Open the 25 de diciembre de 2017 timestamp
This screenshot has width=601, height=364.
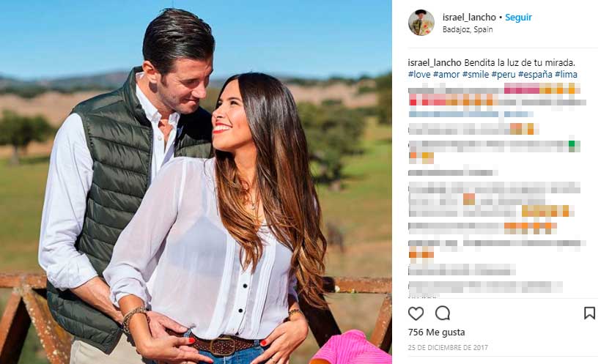coord(448,348)
